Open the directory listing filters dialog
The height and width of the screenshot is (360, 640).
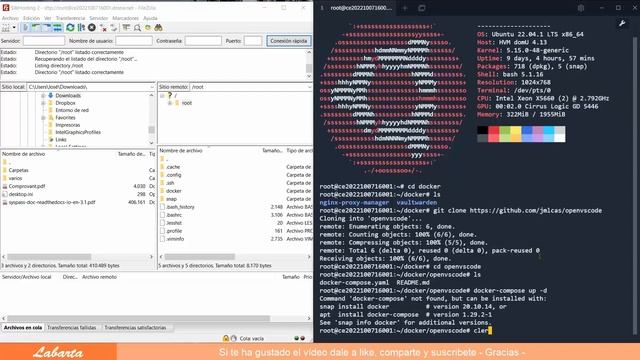126,28
